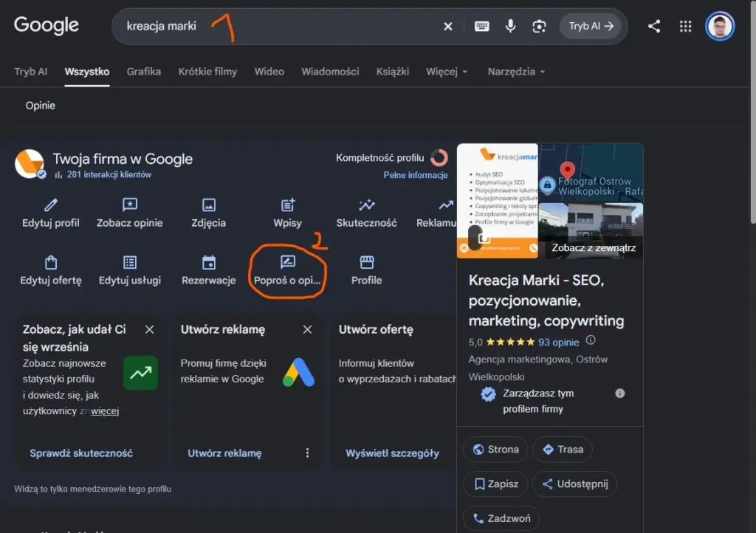Viewport: 756px width, 533px height.
Task: Open Rezerwacje calendar shortcut
Action: tap(209, 270)
